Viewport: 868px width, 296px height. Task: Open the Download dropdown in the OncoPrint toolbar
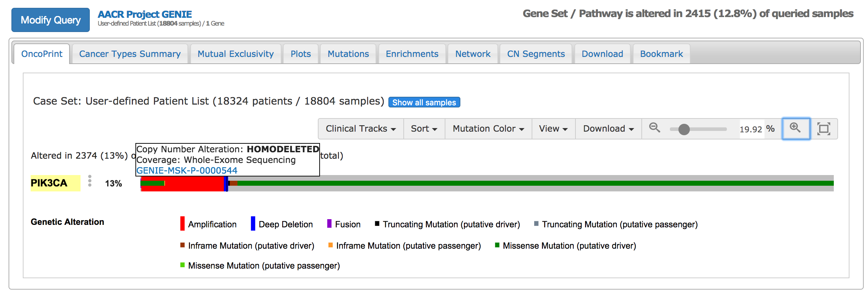coord(607,128)
